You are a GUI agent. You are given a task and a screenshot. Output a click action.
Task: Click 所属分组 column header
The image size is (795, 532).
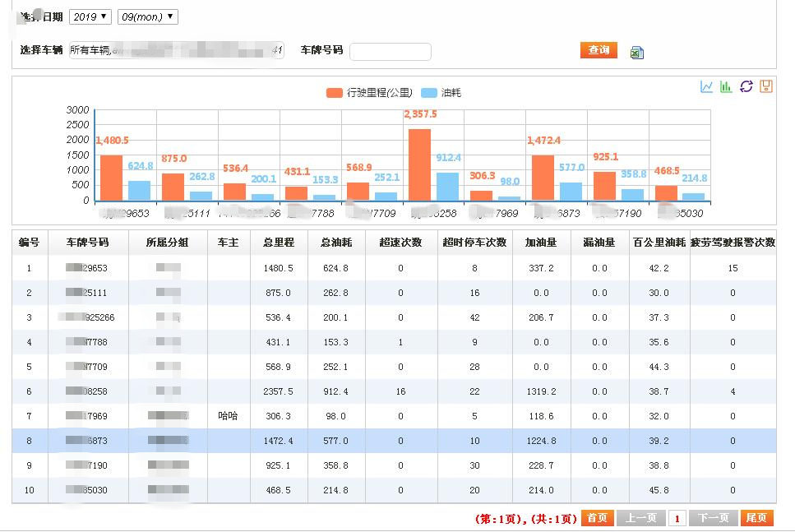168,243
